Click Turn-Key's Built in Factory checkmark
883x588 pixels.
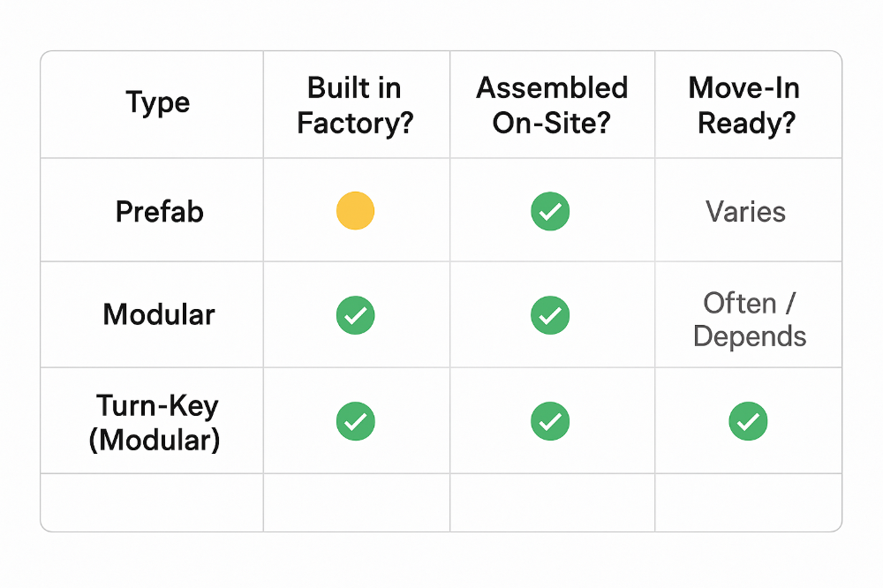(356, 421)
